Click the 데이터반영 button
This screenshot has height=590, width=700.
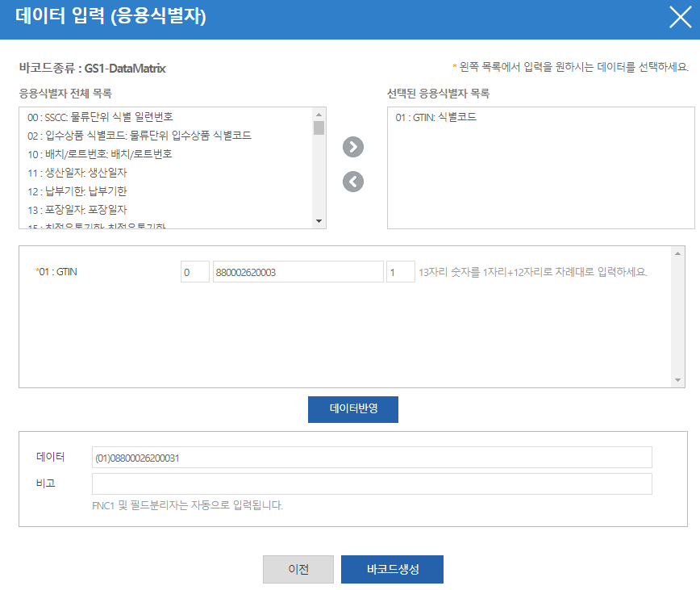(353, 409)
